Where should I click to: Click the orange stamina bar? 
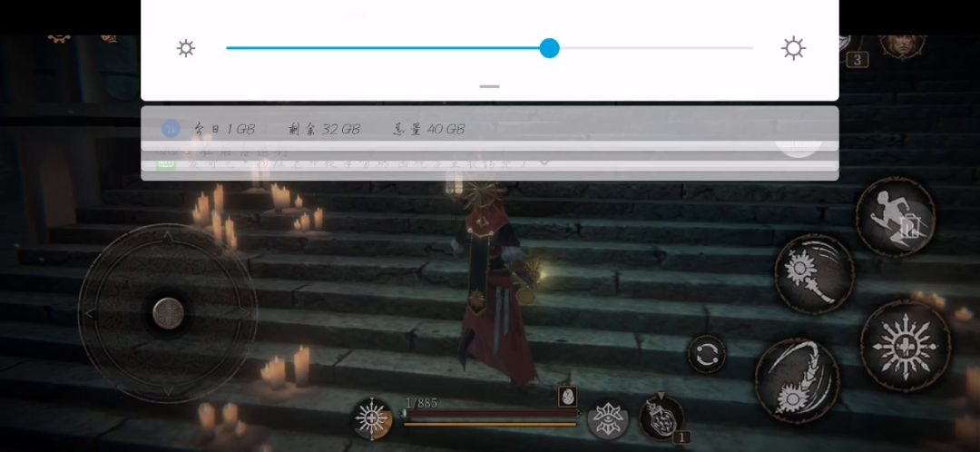pyautogui.click(x=490, y=425)
